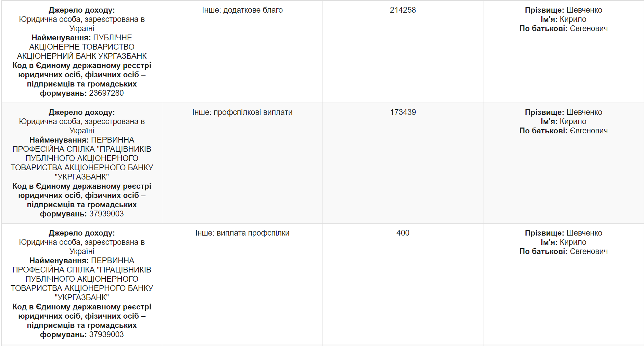Click the income amount 400
Viewport: 644px width, 346px height.
(x=403, y=233)
